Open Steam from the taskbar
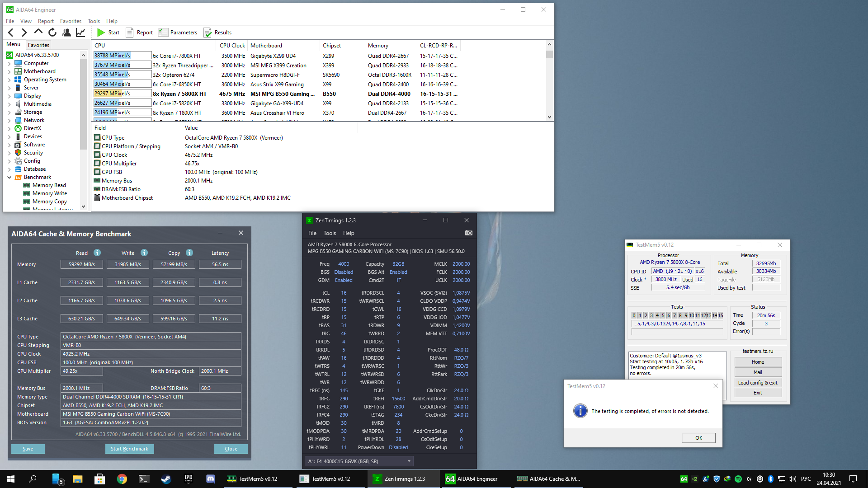 tap(166, 479)
